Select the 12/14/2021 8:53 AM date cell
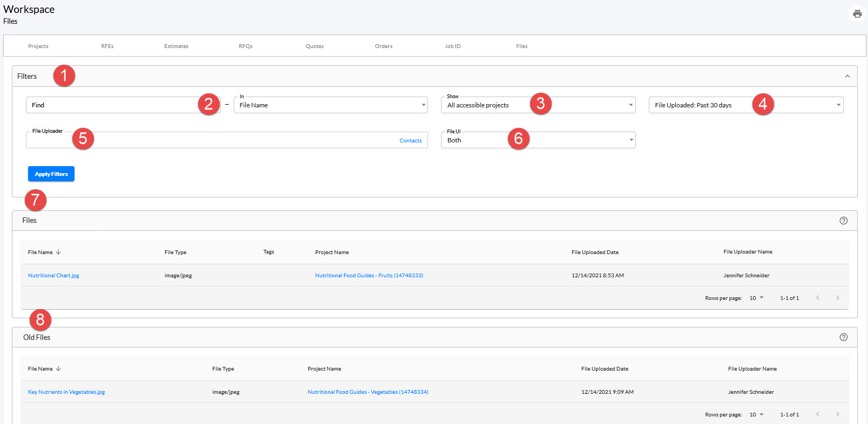 tap(598, 276)
